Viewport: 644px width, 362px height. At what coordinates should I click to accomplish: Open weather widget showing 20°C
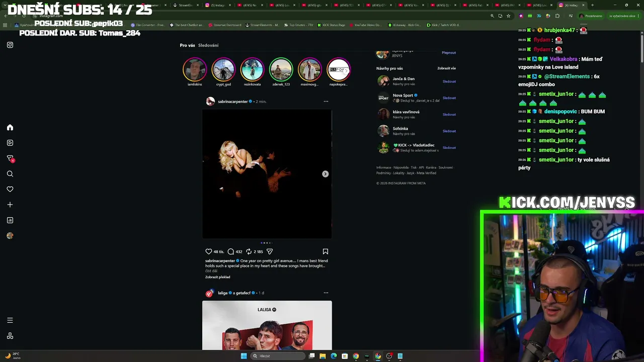tap(12, 356)
